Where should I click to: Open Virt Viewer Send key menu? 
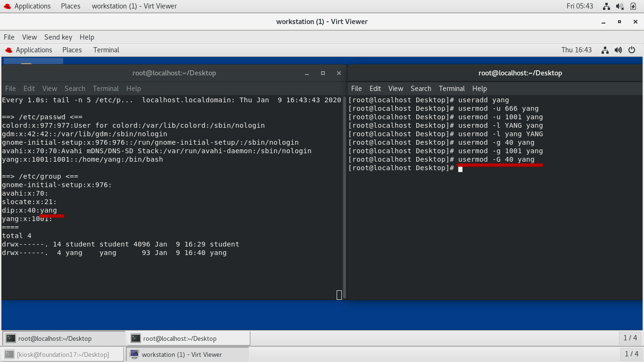pos(58,37)
